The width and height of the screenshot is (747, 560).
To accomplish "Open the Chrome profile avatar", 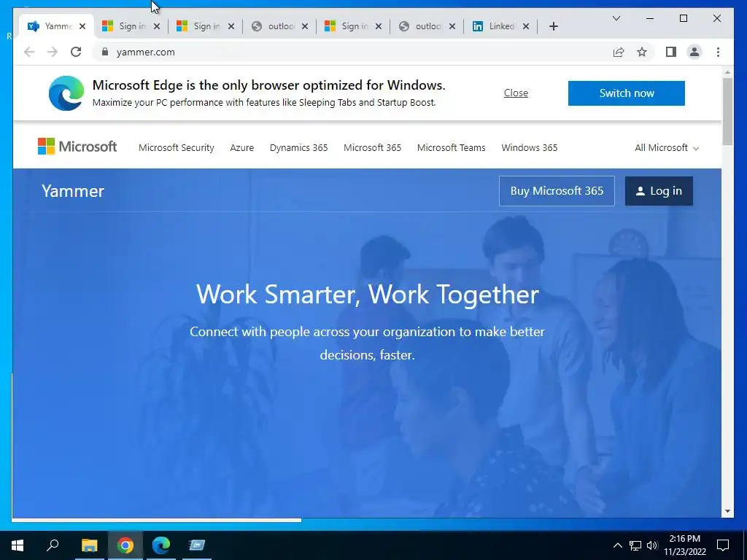I will (x=694, y=52).
